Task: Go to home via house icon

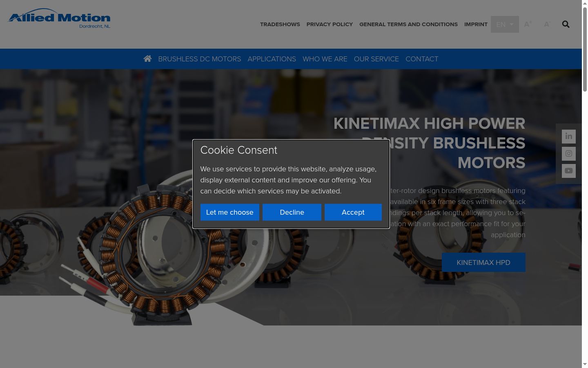Action: 147,59
